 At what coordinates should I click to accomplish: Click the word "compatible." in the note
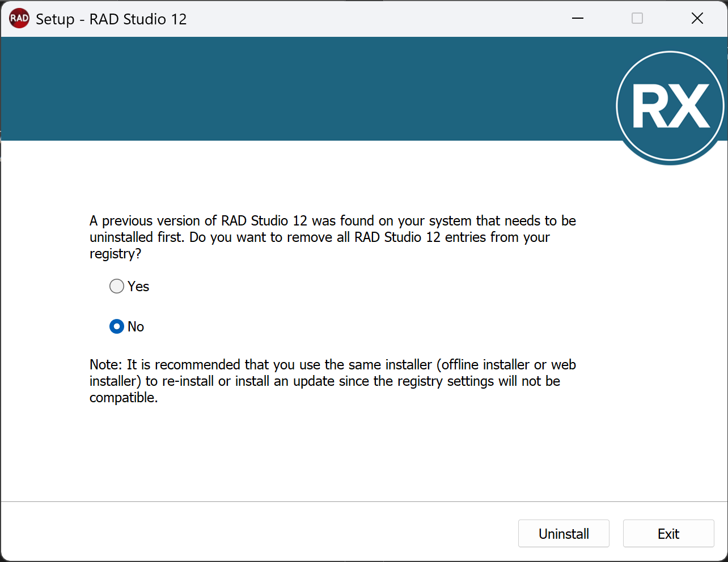click(x=124, y=398)
